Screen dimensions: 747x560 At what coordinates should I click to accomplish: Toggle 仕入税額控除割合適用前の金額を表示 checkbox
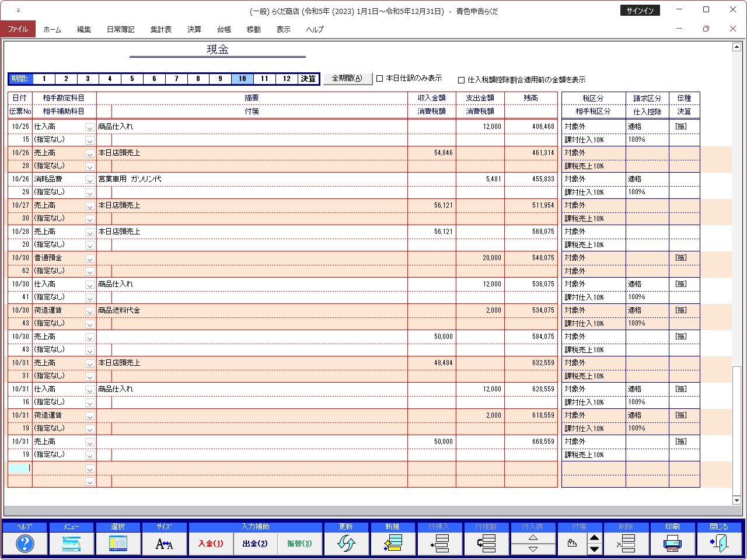462,80
